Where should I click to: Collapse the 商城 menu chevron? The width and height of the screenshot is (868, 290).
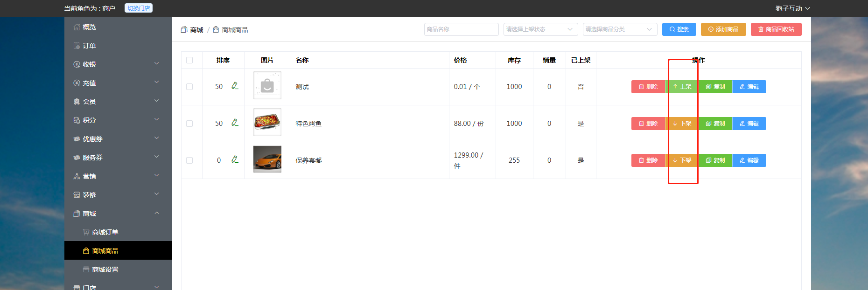(157, 213)
